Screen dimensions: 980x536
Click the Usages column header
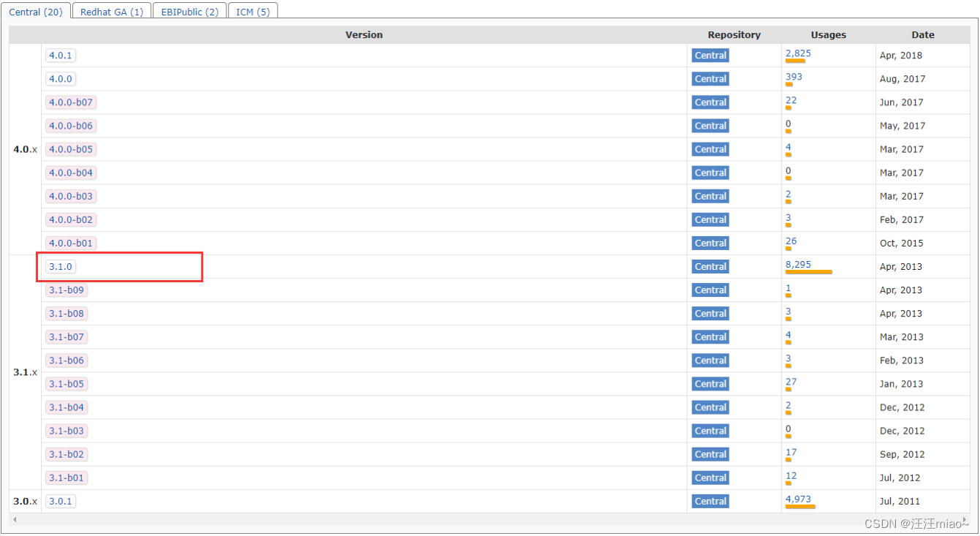(x=828, y=35)
